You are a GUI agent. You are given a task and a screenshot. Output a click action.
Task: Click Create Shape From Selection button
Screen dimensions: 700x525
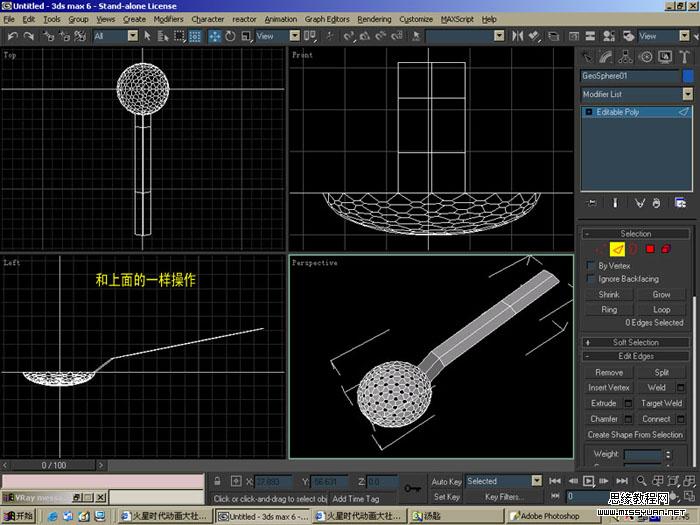635,435
